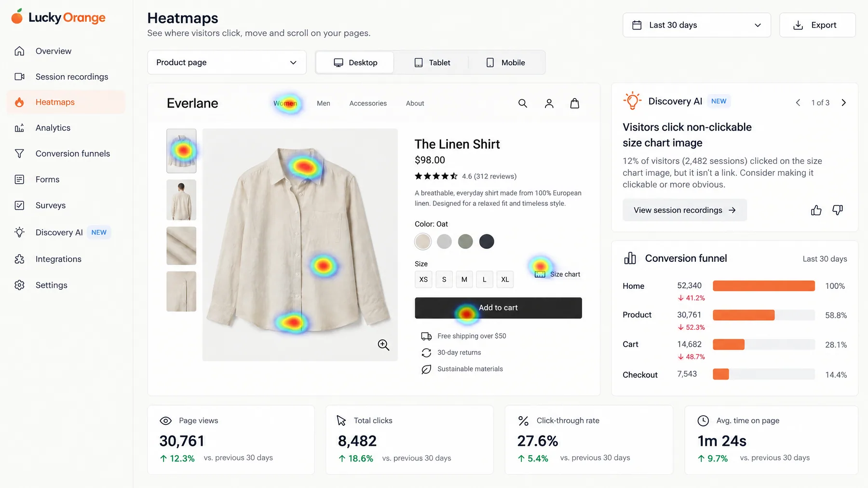This screenshot has height=488, width=868.
Task: Click the Conversion funnel chart icon
Action: tap(630, 258)
